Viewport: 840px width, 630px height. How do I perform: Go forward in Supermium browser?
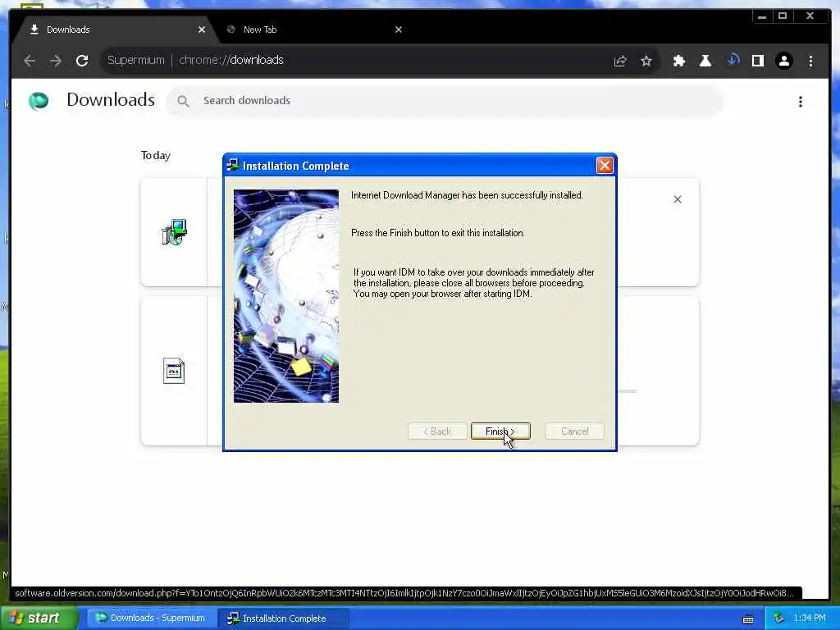[56, 61]
